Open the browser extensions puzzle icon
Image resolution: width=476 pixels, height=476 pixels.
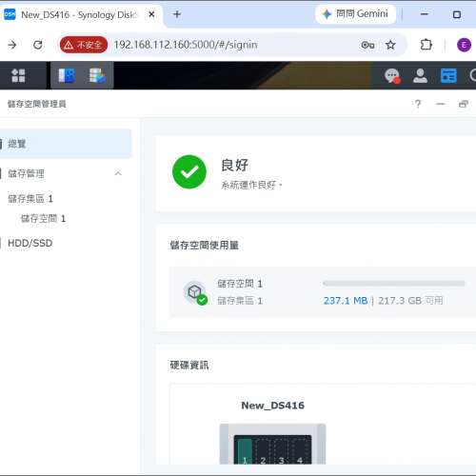point(426,45)
